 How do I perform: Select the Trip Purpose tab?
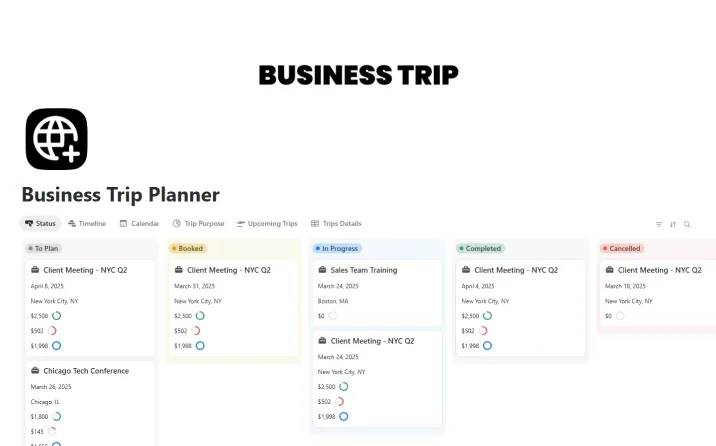(x=199, y=224)
